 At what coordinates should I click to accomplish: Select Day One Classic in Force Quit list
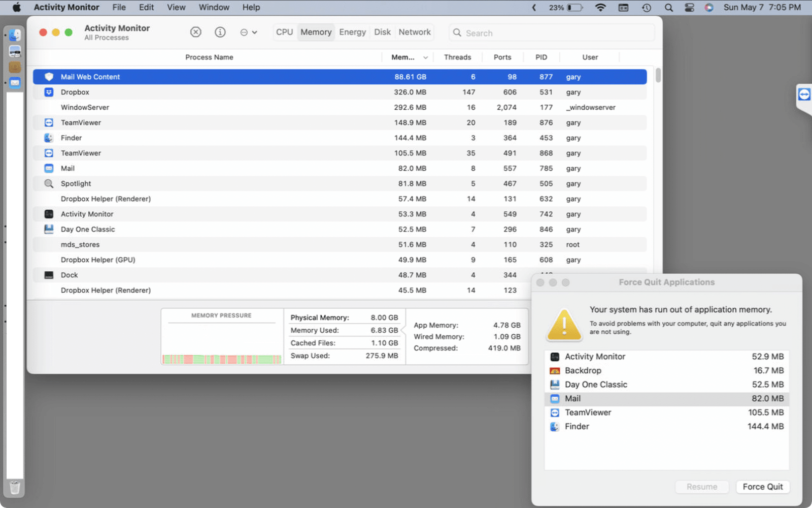666,385
